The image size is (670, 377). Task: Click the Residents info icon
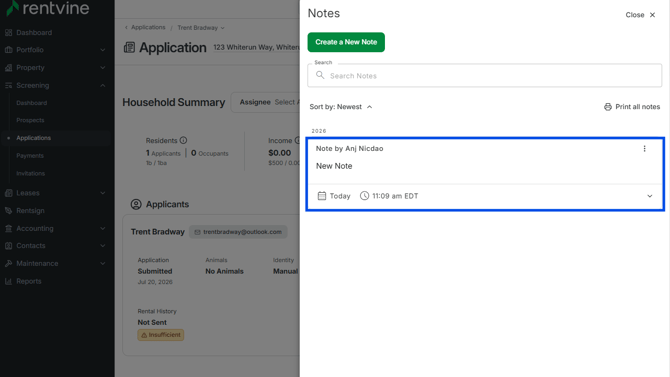click(x=183, y=140)
